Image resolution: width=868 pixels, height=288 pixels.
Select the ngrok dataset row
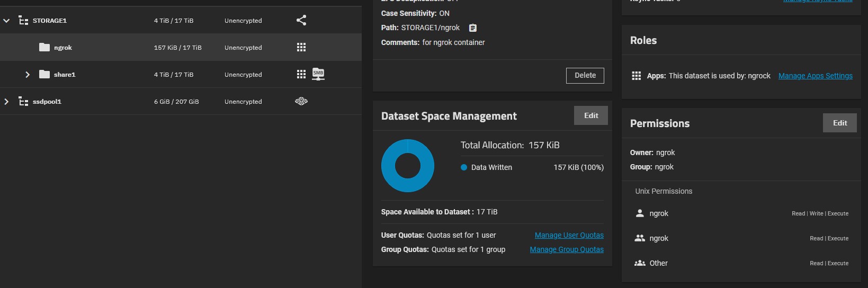tap(181, 47)
